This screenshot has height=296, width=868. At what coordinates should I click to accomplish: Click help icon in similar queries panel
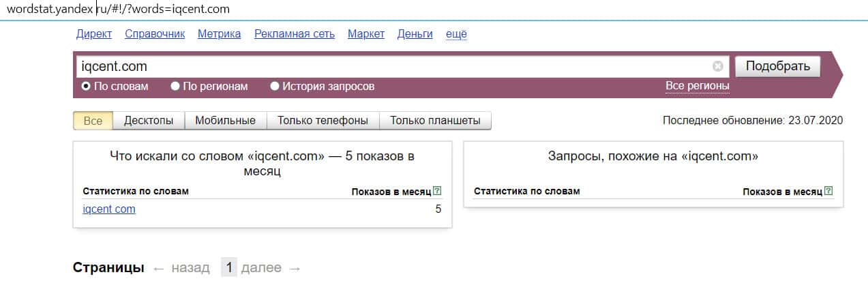click(828, 192)
